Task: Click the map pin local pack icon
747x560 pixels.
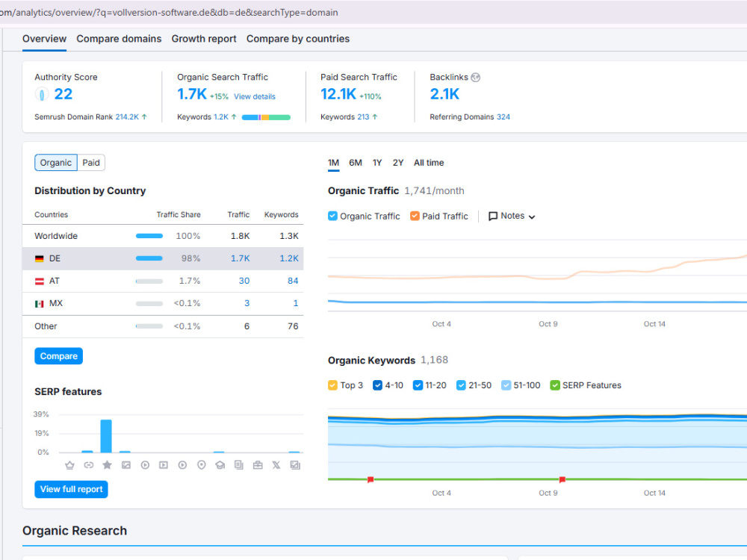Action: (x=202, y=465)
